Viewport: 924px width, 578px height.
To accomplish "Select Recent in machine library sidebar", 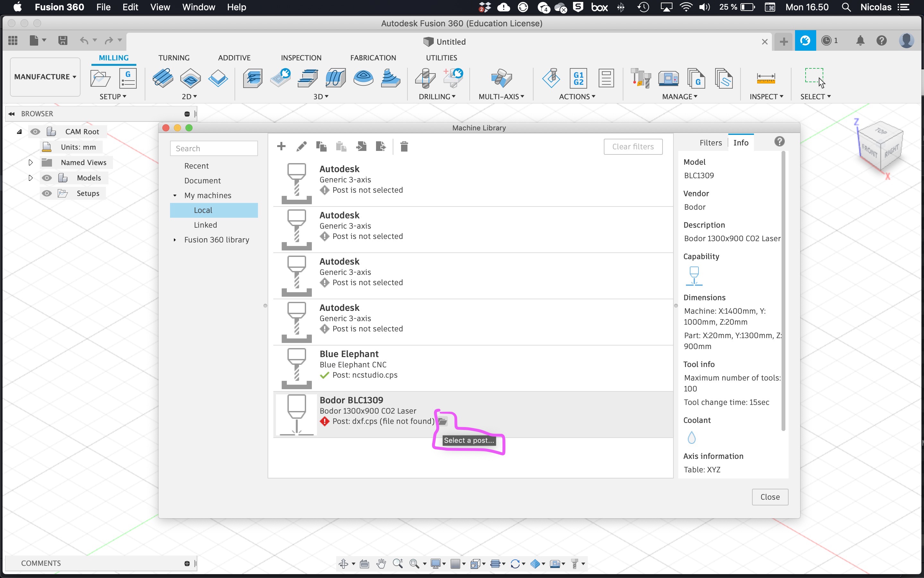I will pyautogui.click(x=196, y=166).
